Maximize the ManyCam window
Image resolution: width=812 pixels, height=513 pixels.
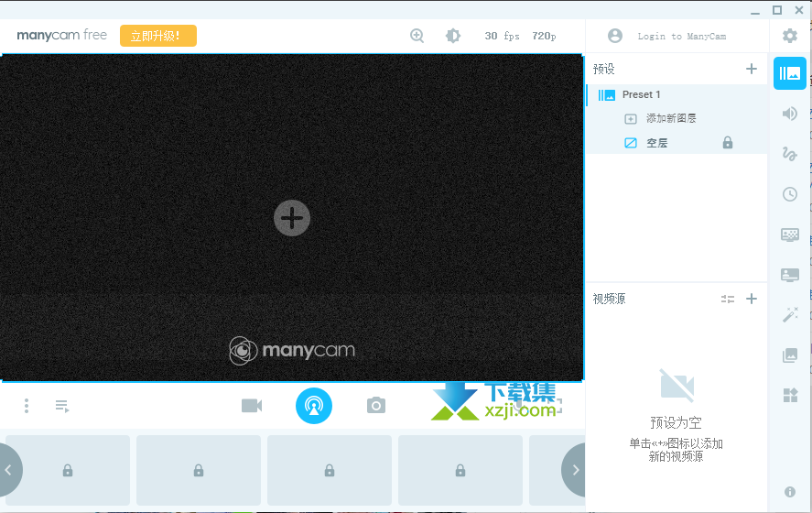coord(777,10)
